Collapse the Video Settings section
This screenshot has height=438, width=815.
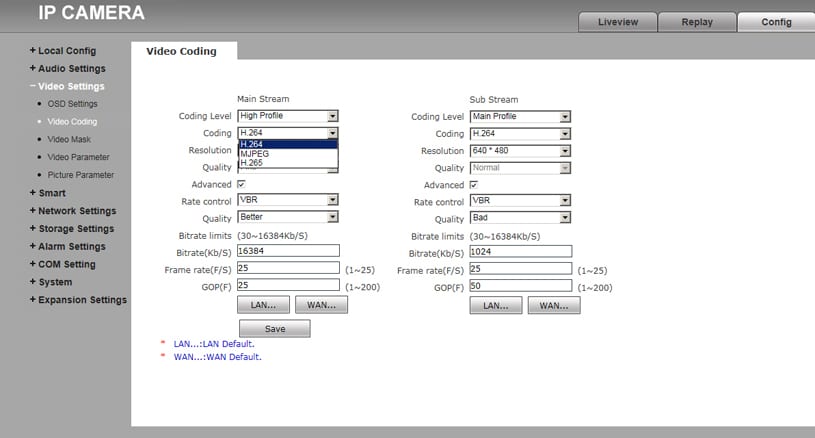pyautogui.click(x=70, y=86)
